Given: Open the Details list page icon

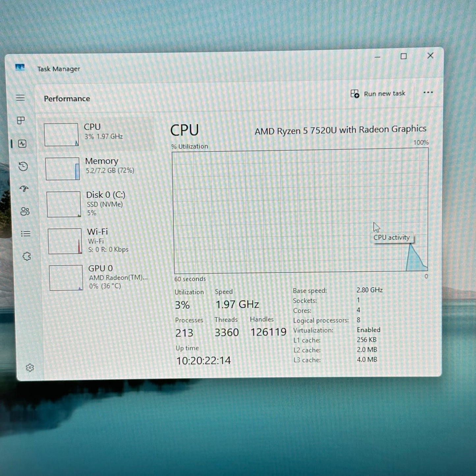Looking at the screenshot, I should (26, 234).
